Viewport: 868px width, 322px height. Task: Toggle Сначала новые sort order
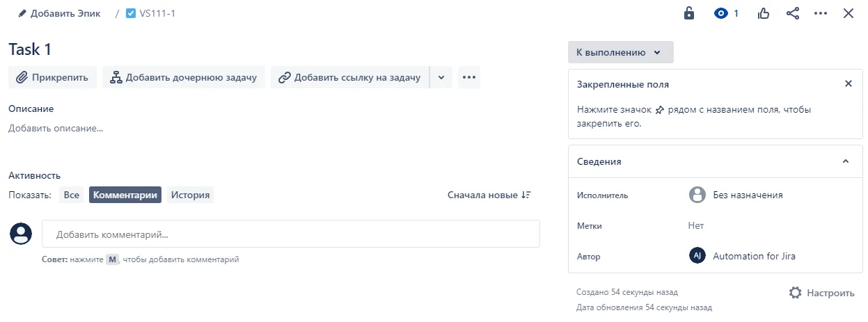pyautogui.click(x=489, y=195)
